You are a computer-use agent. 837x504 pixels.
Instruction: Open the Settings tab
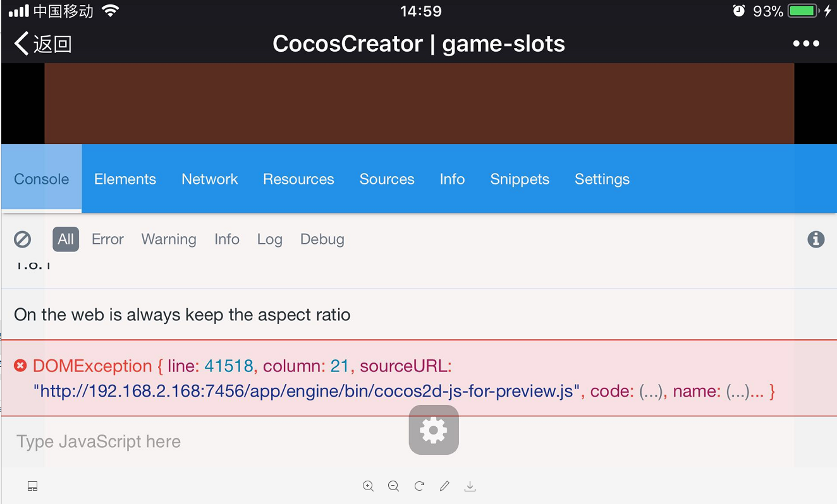coord(602,179)
